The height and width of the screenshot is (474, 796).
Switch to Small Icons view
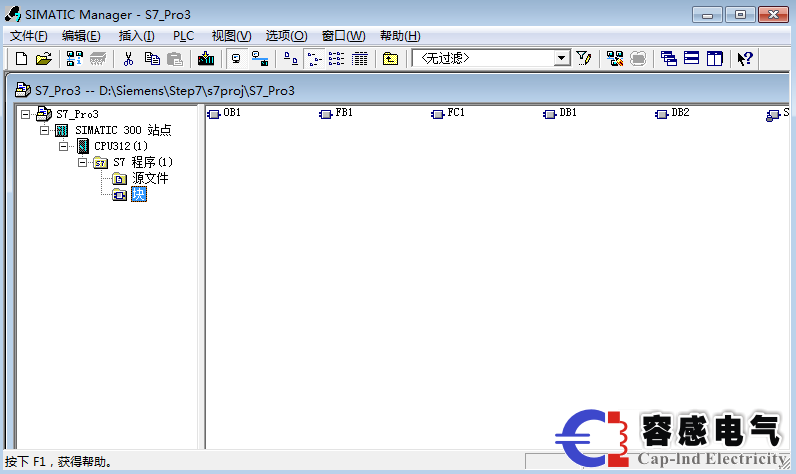[315, 59]
